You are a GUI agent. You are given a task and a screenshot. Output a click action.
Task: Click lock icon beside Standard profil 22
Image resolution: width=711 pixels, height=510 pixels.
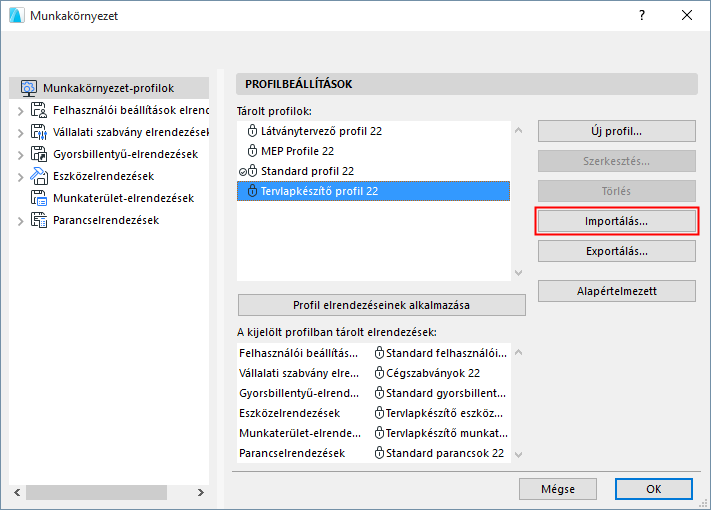click(252, 171)
